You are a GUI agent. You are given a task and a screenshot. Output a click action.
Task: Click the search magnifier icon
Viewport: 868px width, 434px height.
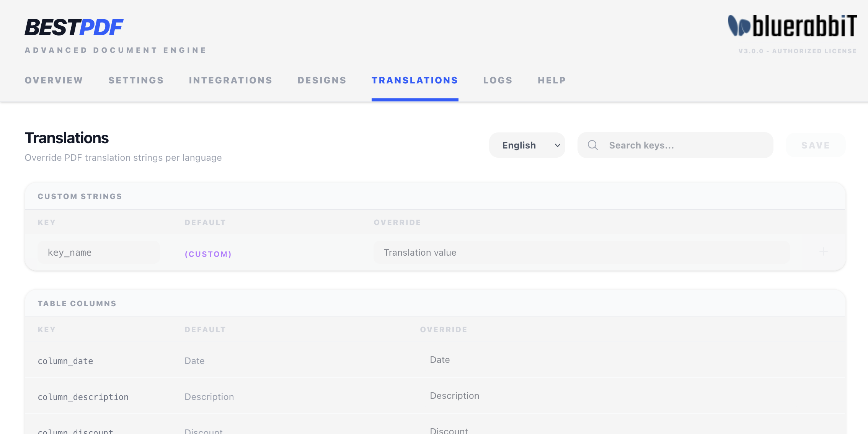592,145
